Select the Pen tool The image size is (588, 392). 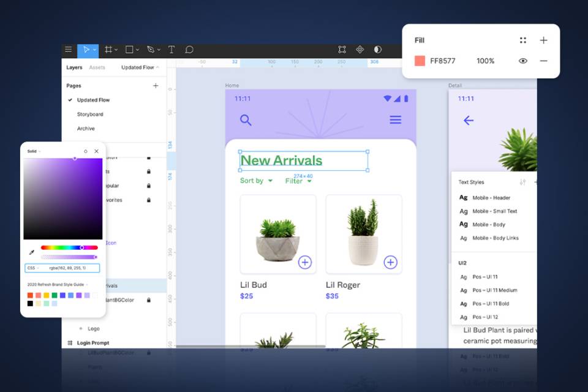(151, 50)
